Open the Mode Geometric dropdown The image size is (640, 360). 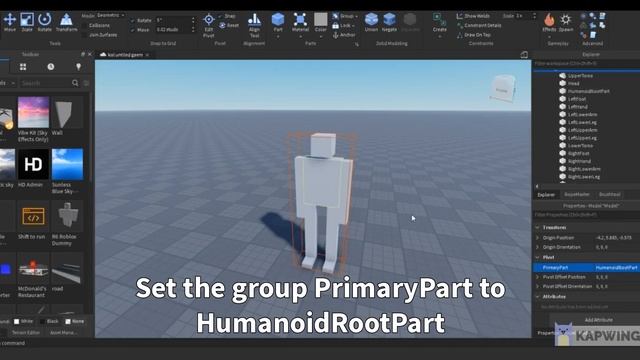coord(111,16)
